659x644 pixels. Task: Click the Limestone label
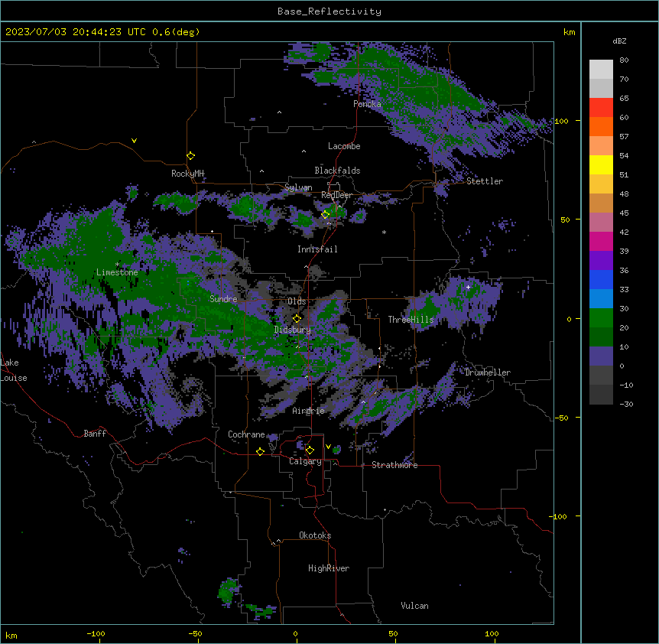click(117, 272)
